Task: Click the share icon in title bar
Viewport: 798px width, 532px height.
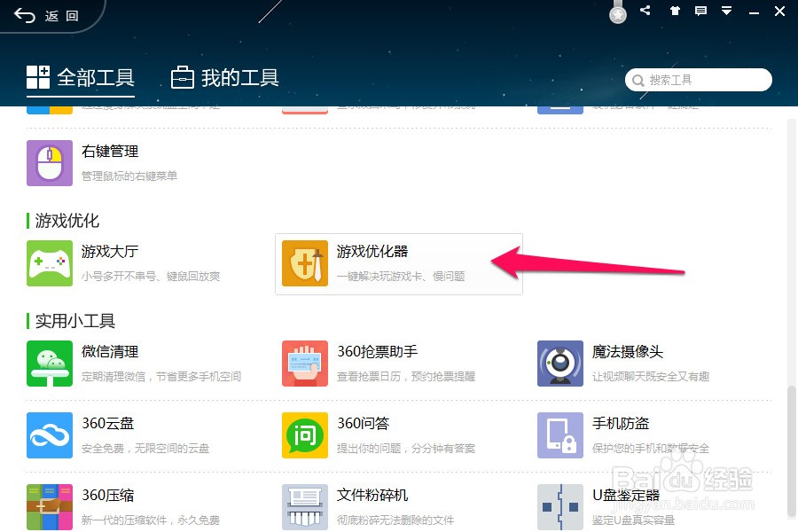Action: click(645, 10)
